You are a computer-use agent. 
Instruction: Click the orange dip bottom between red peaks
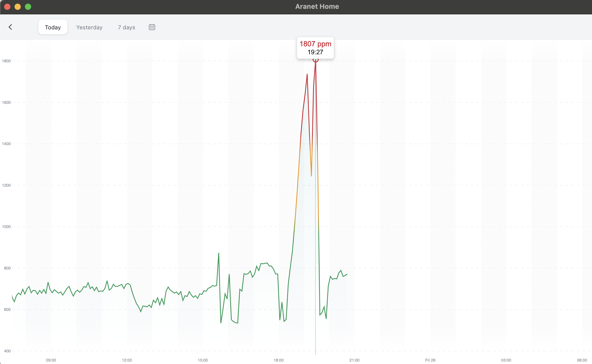tap(311, 176)
